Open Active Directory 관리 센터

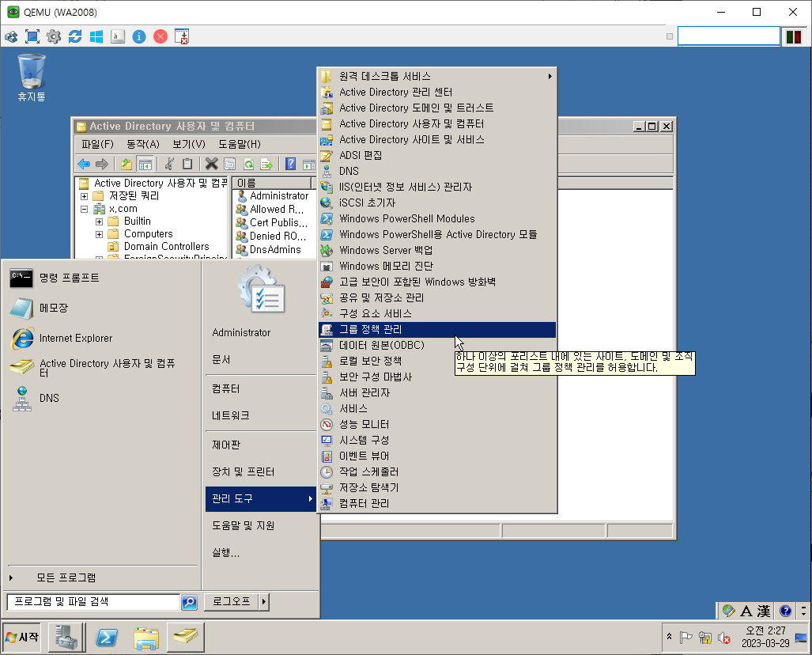coord(436,93)
